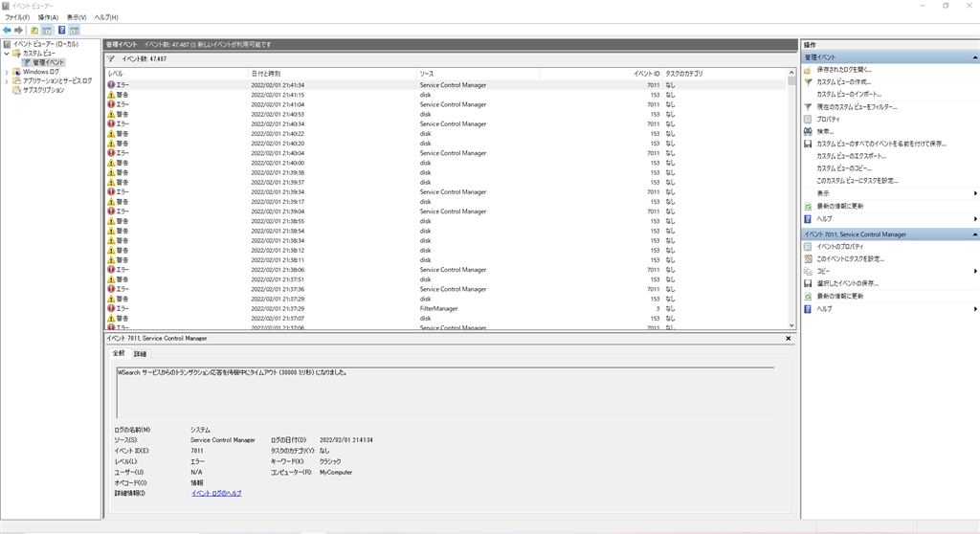Viewport: 980px width, 534px height.
Task: Open the イベント ログのヘルプ link
Action: pyautogui.click(x=216, y=494)
